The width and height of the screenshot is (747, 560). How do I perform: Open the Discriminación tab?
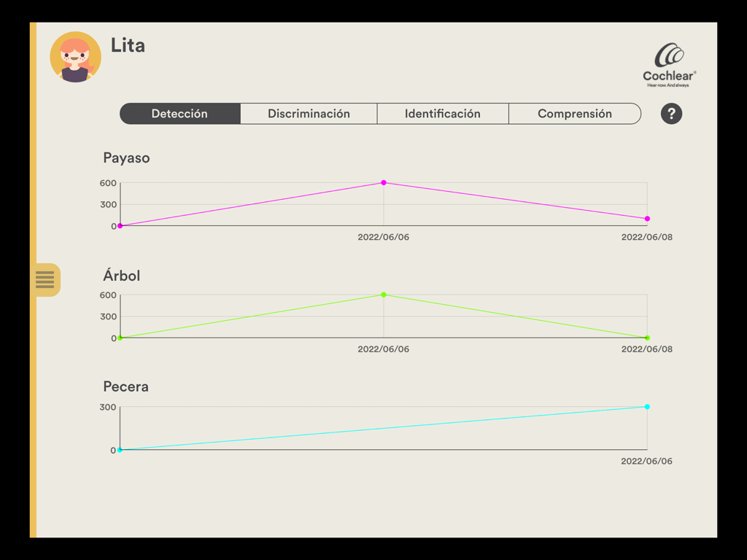coord(309,114)
